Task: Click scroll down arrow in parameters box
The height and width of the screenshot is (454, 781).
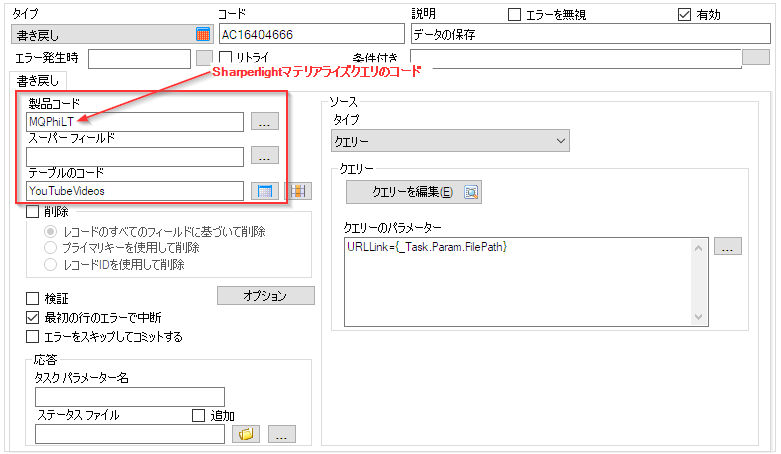Action: pos(698,317)
